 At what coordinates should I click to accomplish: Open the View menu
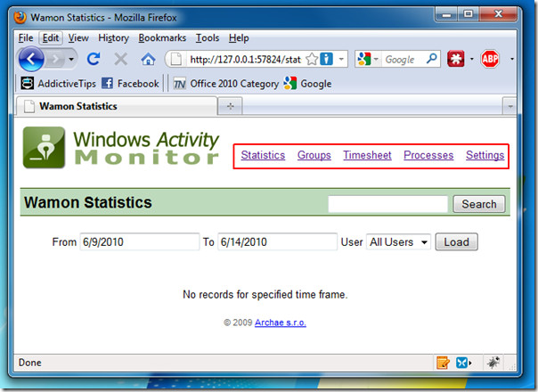tap(78, 37)
